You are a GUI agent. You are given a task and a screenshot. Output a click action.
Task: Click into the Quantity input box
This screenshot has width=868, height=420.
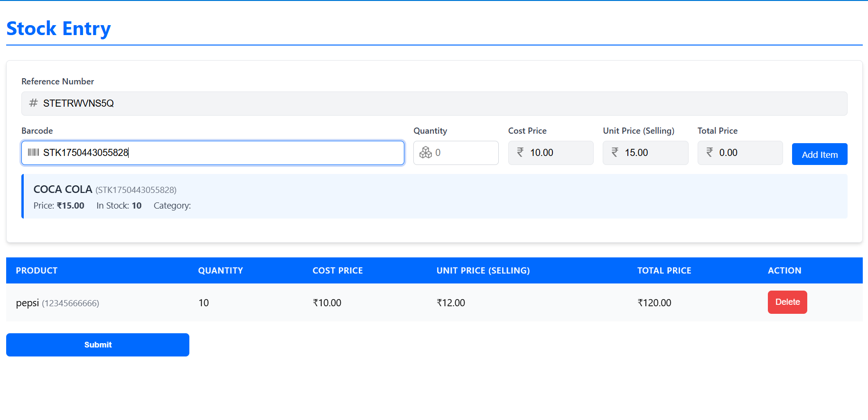click(x=463, y=153)
